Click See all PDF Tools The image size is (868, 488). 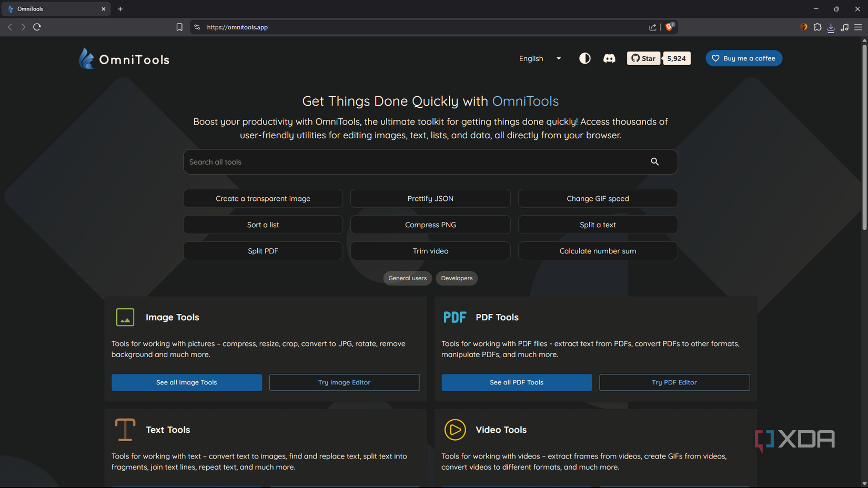tap(517, 382)
